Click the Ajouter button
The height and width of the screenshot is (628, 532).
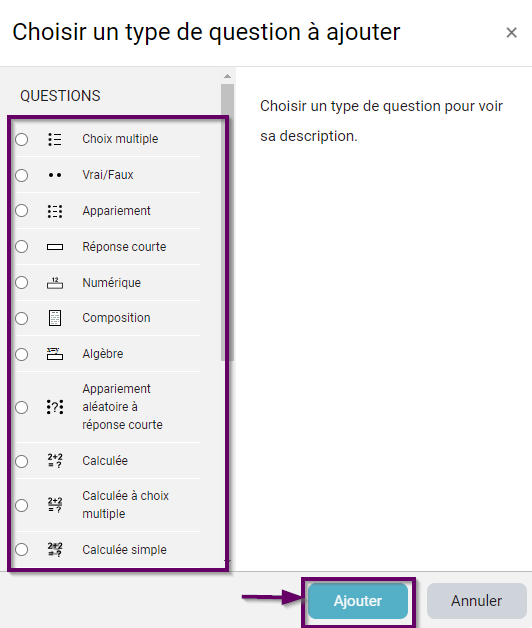pos(358,601)
